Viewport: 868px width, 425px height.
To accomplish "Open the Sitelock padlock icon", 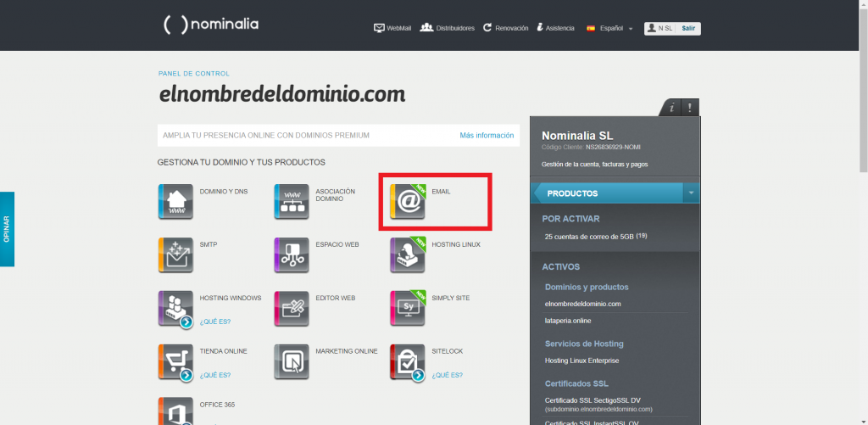I will point(407,362).
